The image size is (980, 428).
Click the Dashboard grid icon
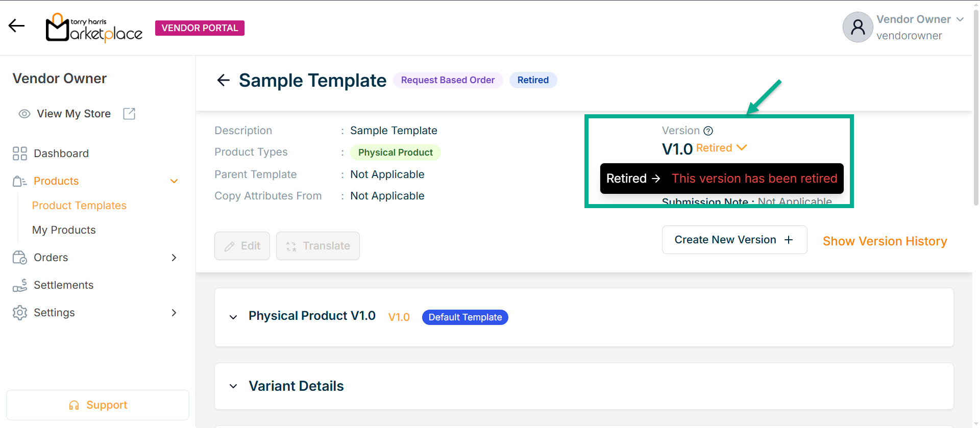(x=20, y=154)
